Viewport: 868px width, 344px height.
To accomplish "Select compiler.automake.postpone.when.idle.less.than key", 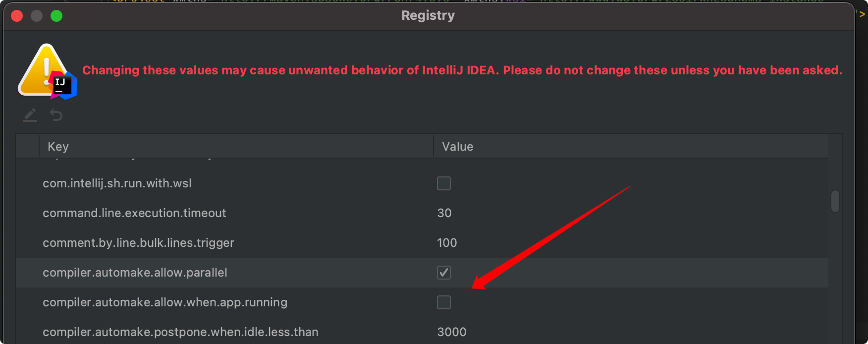I will pos(180,332).
